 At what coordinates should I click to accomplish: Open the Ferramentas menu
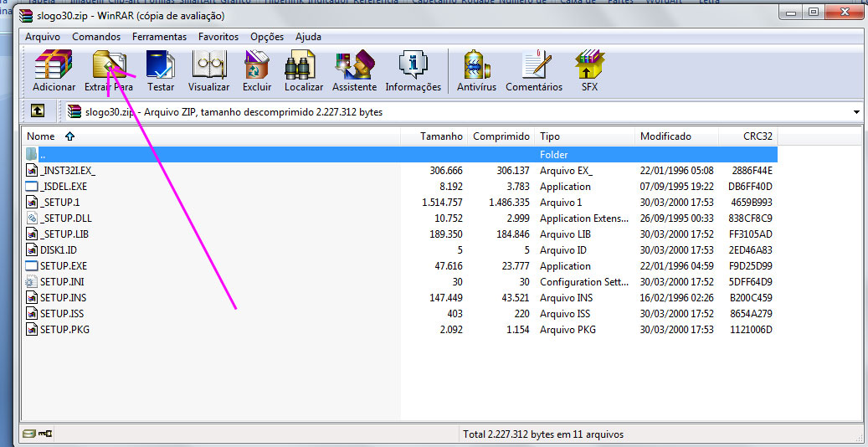(x=159, y=37)
